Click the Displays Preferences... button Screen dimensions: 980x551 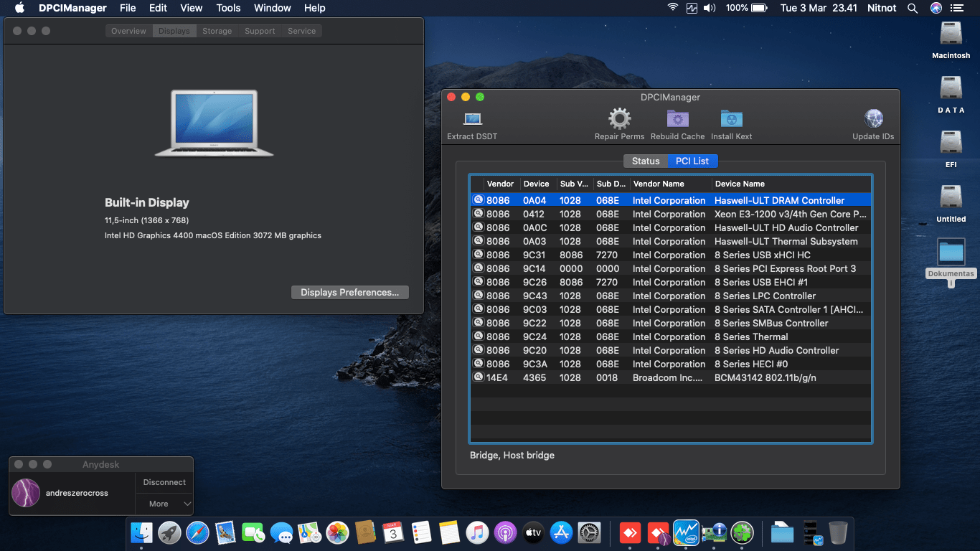point(350,292)
